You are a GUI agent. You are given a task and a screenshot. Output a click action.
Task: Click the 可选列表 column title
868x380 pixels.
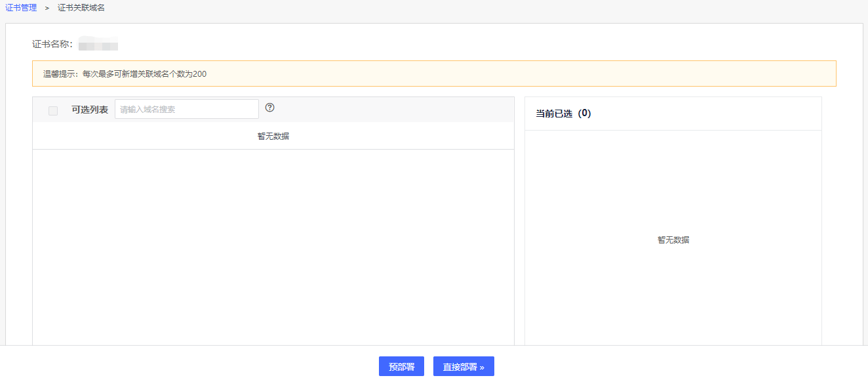click(x=90, y=110)
